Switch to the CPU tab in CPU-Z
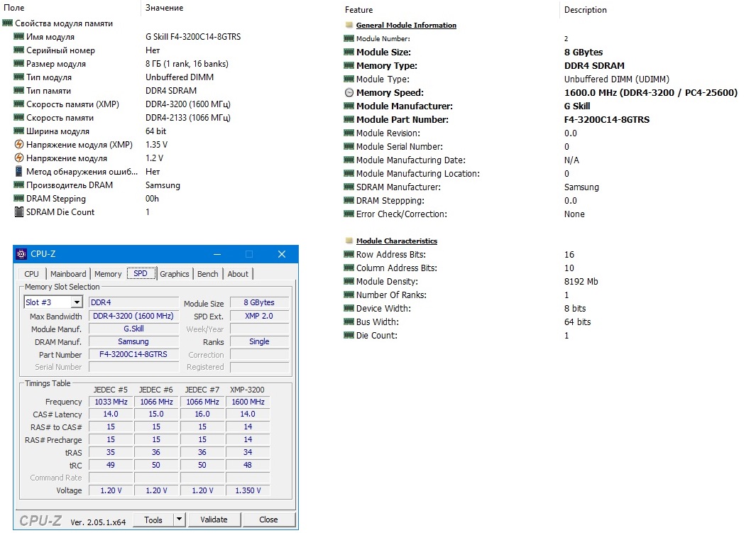The image size is (756, 533). 31,274
